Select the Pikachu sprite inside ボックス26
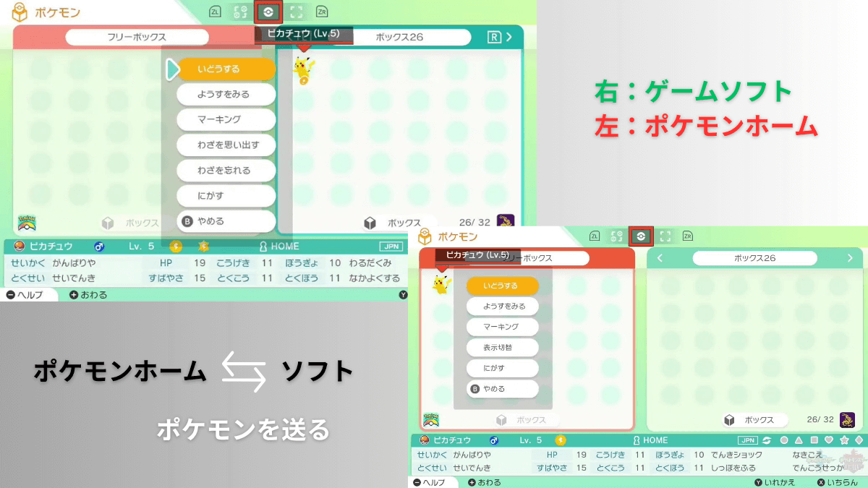Viewport: 868px width, 488px height. (302, 71)
